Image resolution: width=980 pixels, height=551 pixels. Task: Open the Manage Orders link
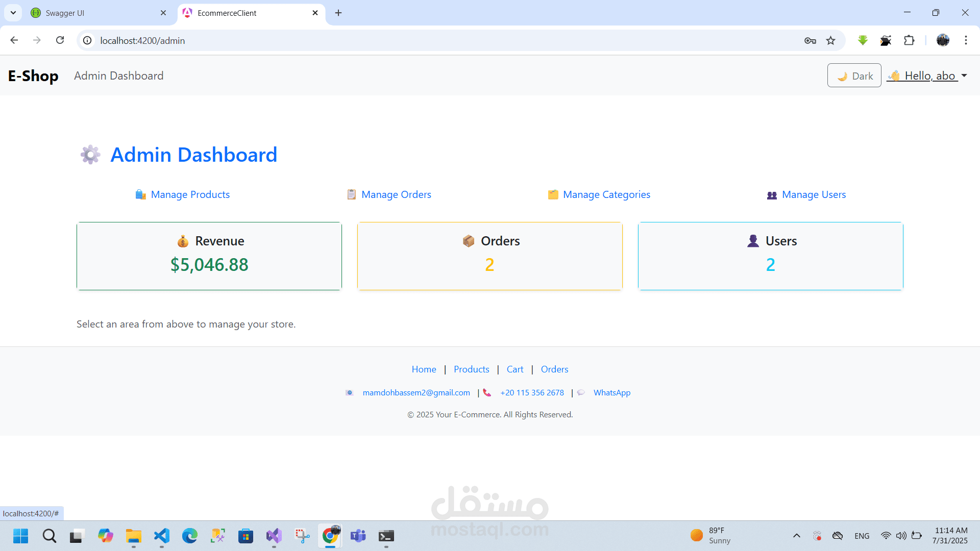(x=396, y=194)
